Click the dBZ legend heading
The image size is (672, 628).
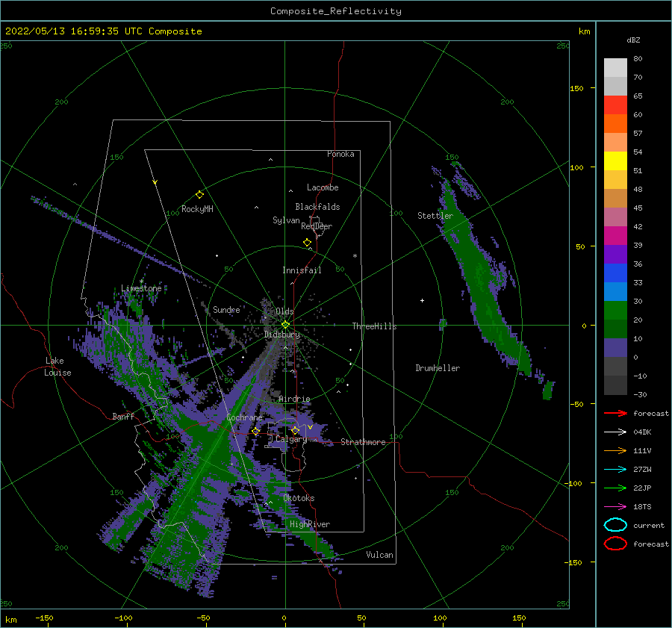click(x=633, y=40)
